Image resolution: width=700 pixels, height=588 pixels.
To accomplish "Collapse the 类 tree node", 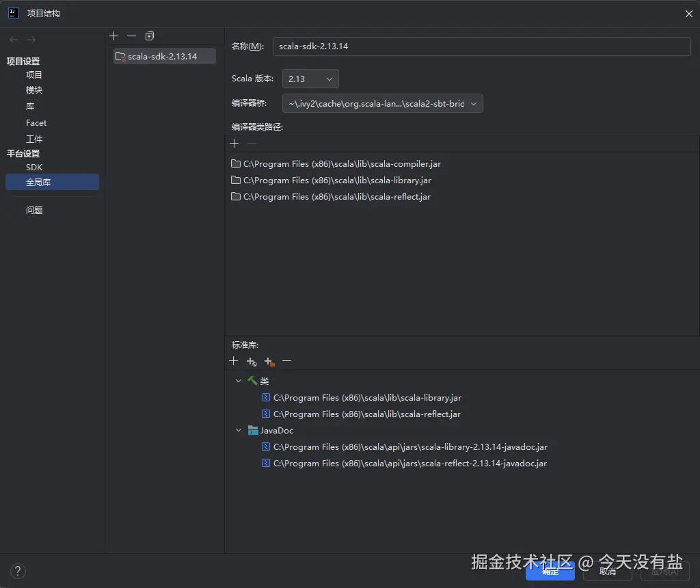I will click(x=238, y=381).
